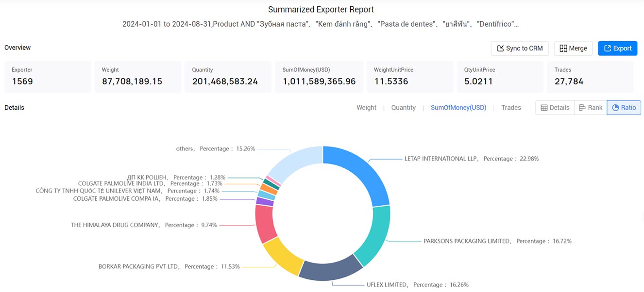This screenshot has width=644, height=292.
Task: Select the SumOfMoney(USD) metric tab
Action: (x=458, y=108)
